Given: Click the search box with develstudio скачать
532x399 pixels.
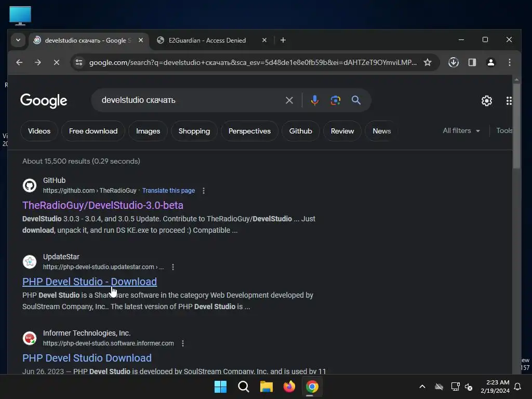Looking at the screenshot, I should [x=190, y=100].
